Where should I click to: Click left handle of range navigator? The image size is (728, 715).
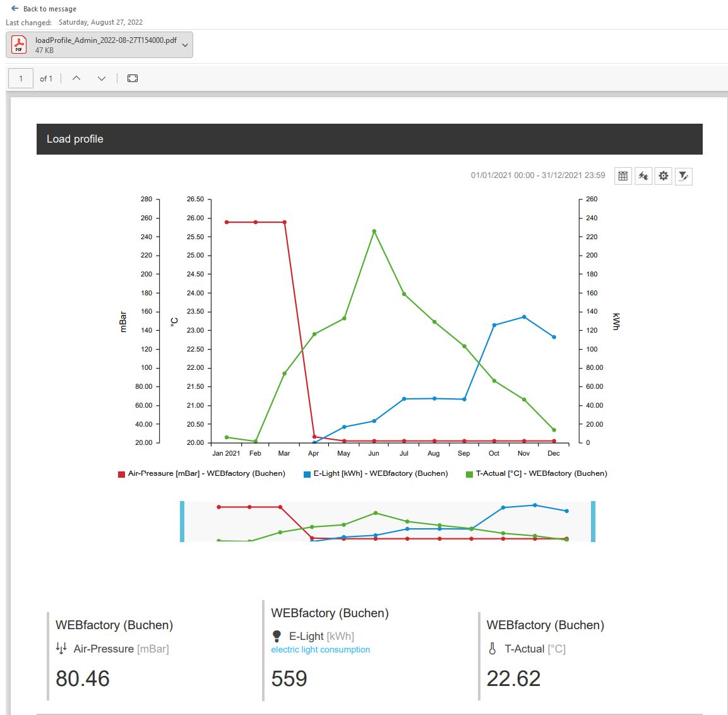tap(182, 521)
